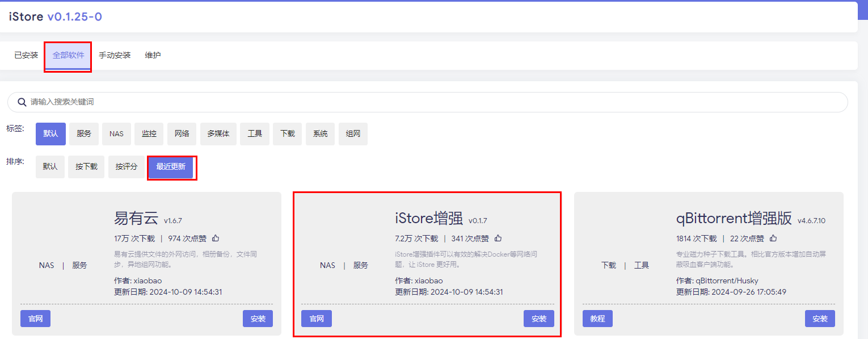Click thumbs-up icon on 易有云 card
The height and width of the screenshot is (339, 868).
point(216,238)
